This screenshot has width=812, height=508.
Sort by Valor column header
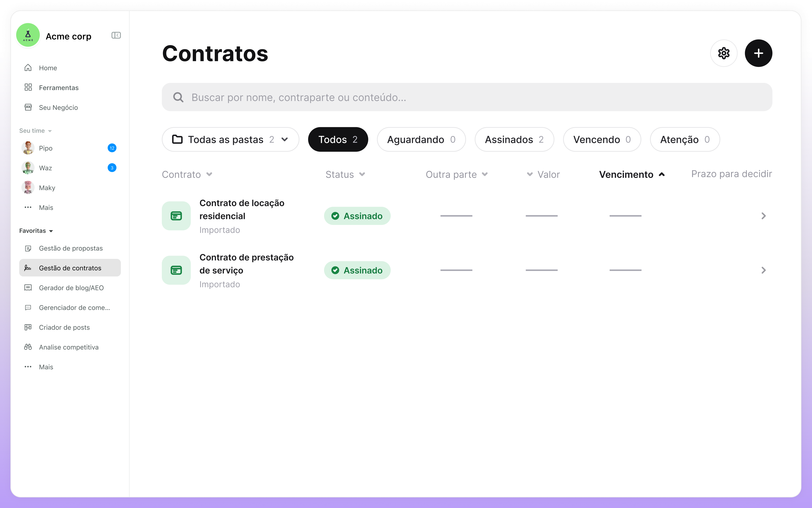(543, 174)
